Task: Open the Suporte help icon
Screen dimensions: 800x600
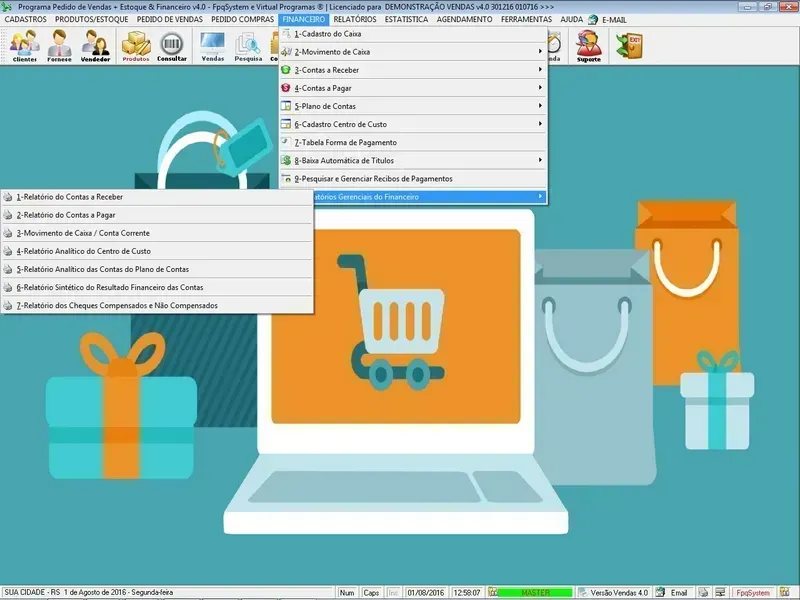Action: click(x=589, y=46)
